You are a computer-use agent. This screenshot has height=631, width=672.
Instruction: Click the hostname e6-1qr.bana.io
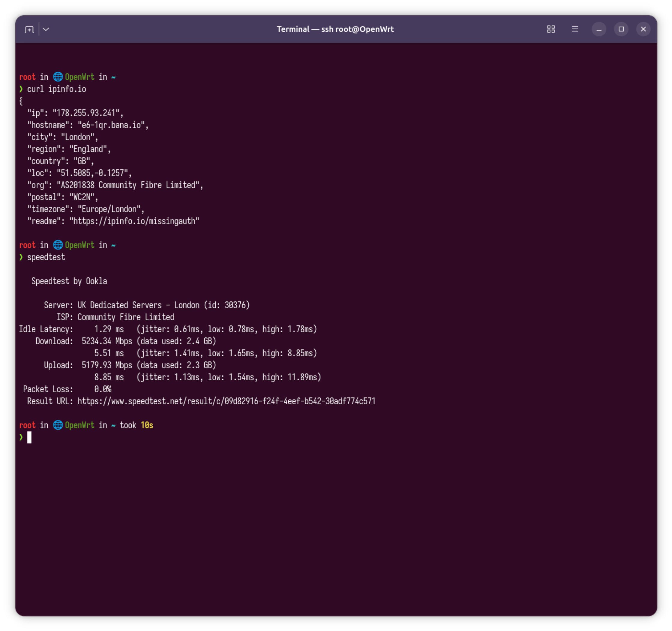(111, 125)
